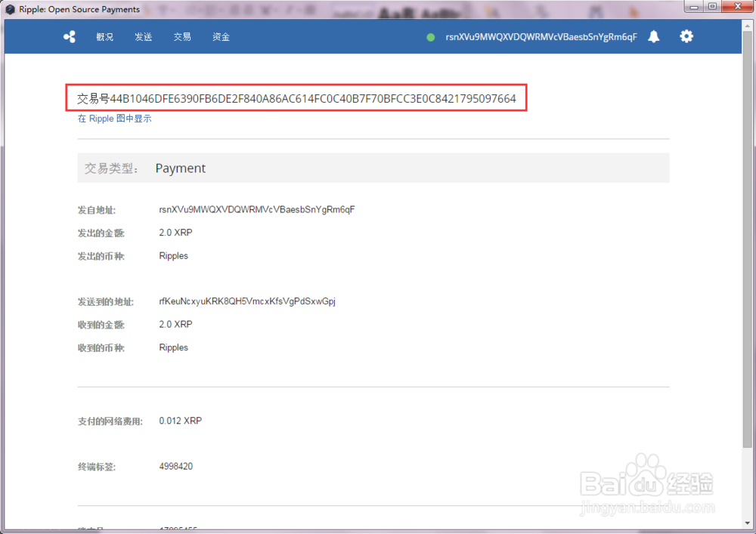Open the 概况 overview tab
The height and width of the screenshot is (534, 756).
coord(104,36)
